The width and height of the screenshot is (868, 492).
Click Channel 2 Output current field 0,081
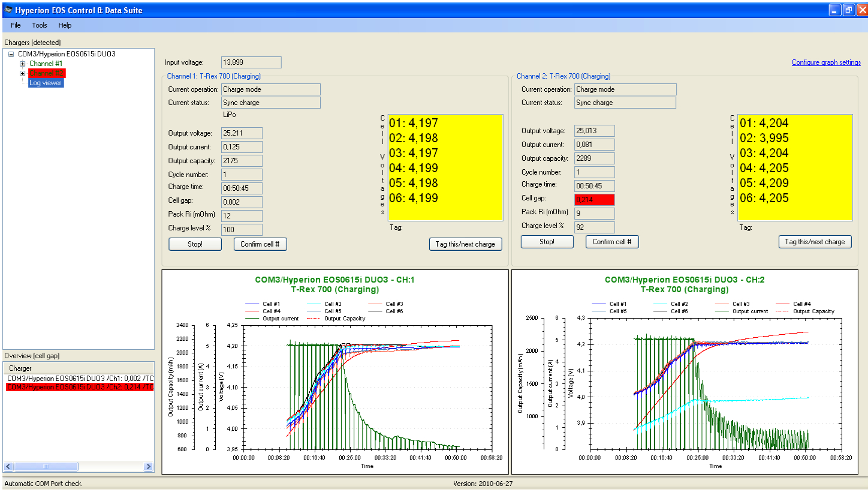click(x=594, y=145)
